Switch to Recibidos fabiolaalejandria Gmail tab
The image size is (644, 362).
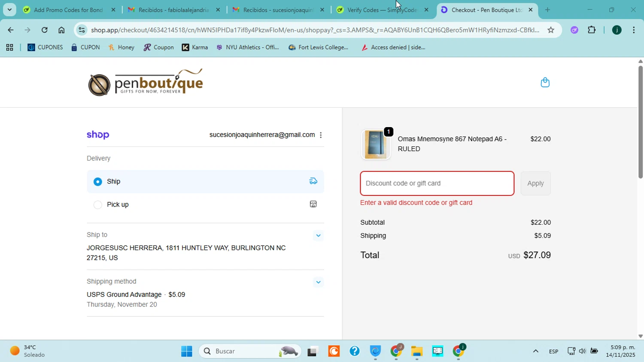(173, 10)
